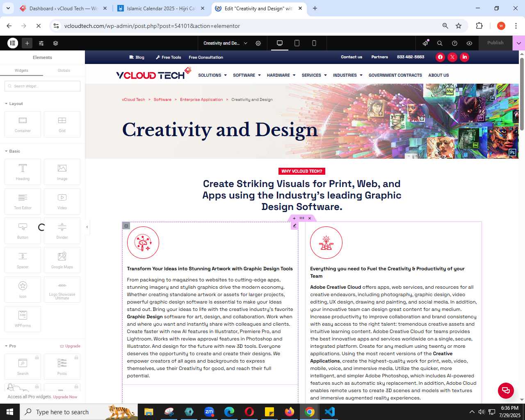525x420 pixels.
Task: Open the Structure layers icon
Action: tap(55, 43)
